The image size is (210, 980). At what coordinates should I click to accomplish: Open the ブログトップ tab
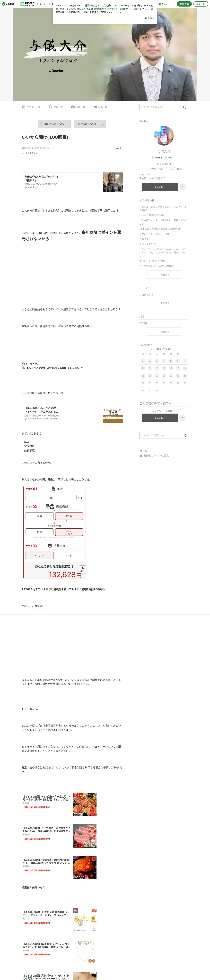coord(31,107)
